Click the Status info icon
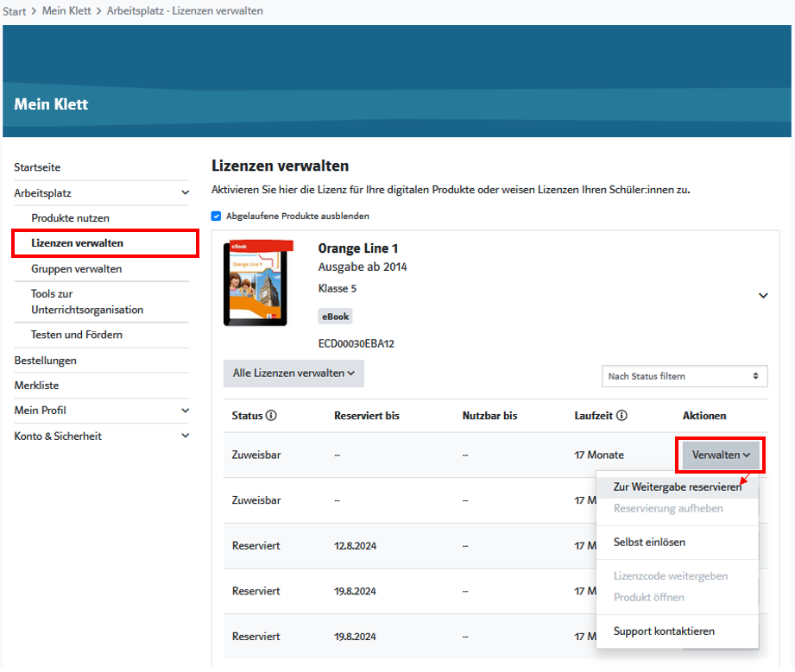The image size is (795, 672). [271, 416]
